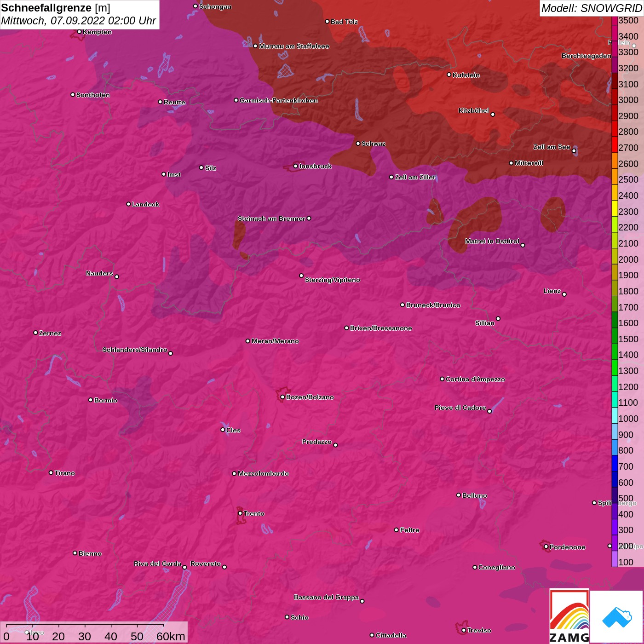Select the Innsbruck city marker
This screenshot has height=644, width=644.
(295, 166)
